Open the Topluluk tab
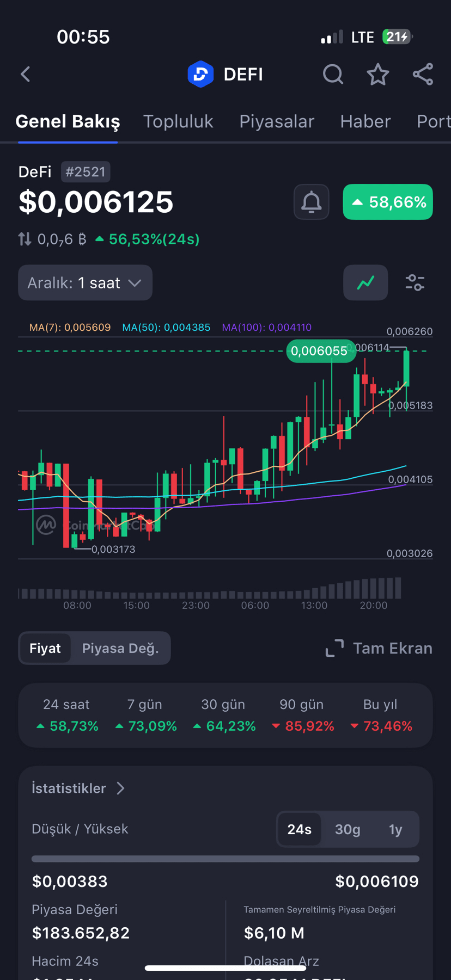 click(178, 121)
